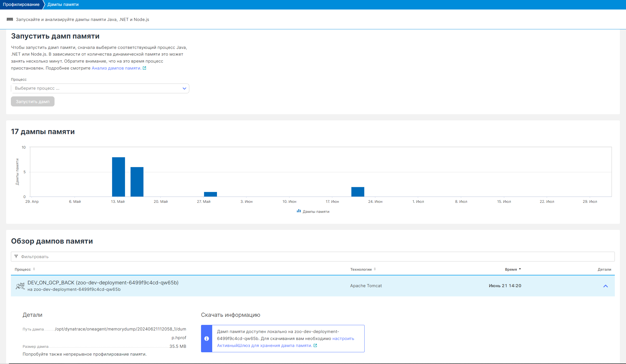Click the memory dump icon in the header

(10, 19)
